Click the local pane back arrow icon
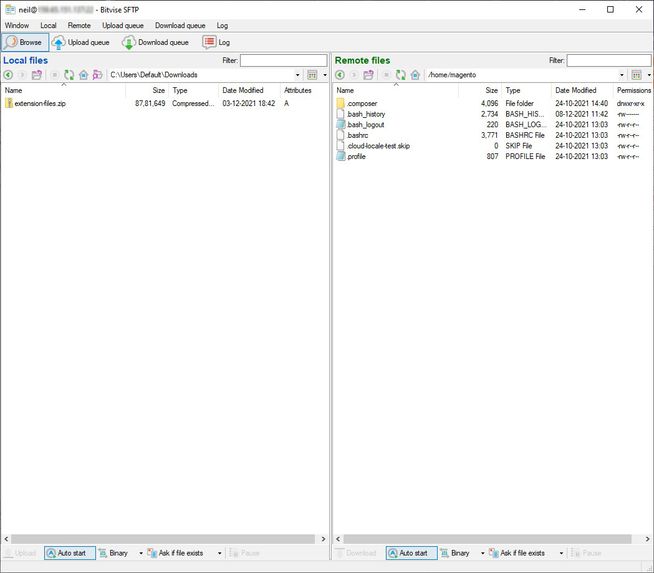654x573 pixels. tap(8, 75)
